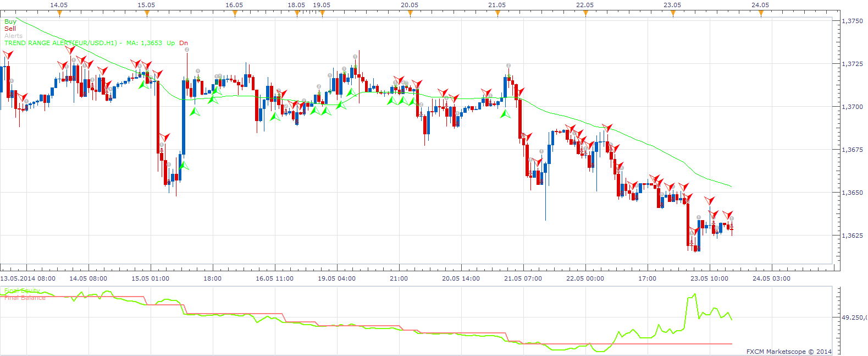Click the FXCM Marketscope 2014 copyright text
The width and height of the screenshot is (868, 356).
(789, 352)
